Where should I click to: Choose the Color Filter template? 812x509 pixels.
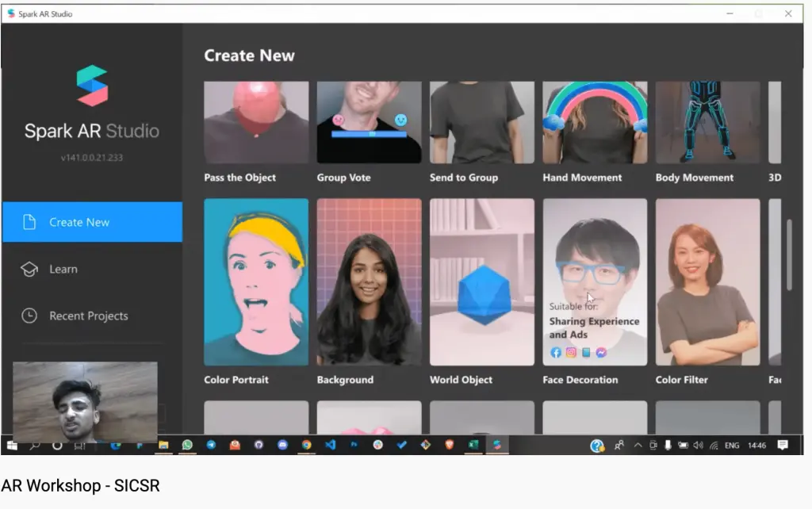[708, 282]
